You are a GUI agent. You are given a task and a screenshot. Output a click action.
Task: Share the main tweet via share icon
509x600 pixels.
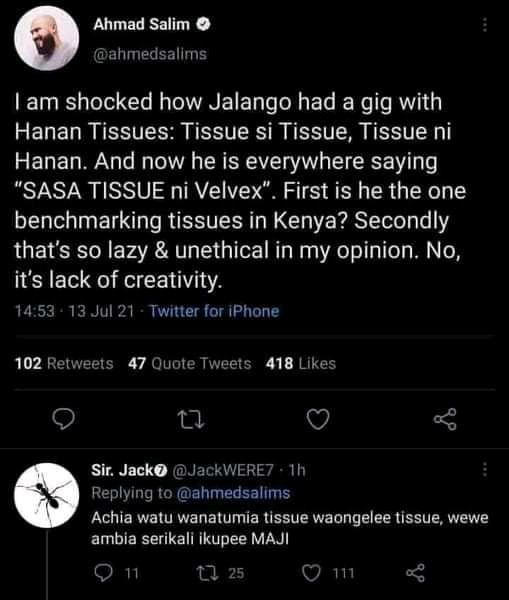point(445,419)
